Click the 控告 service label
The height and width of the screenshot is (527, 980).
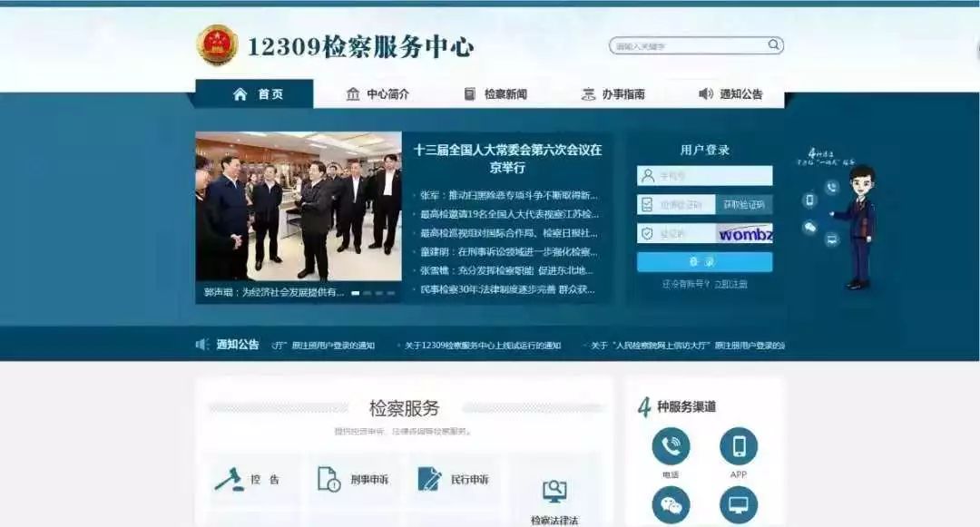[x=264, y=480]
